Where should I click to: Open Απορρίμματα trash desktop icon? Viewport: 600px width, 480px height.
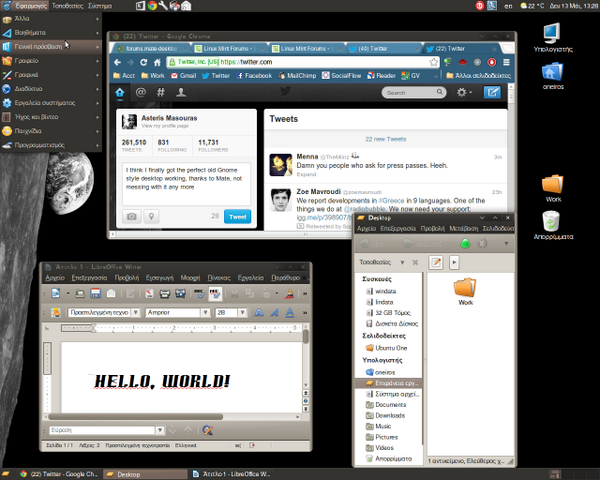(553, 225)
